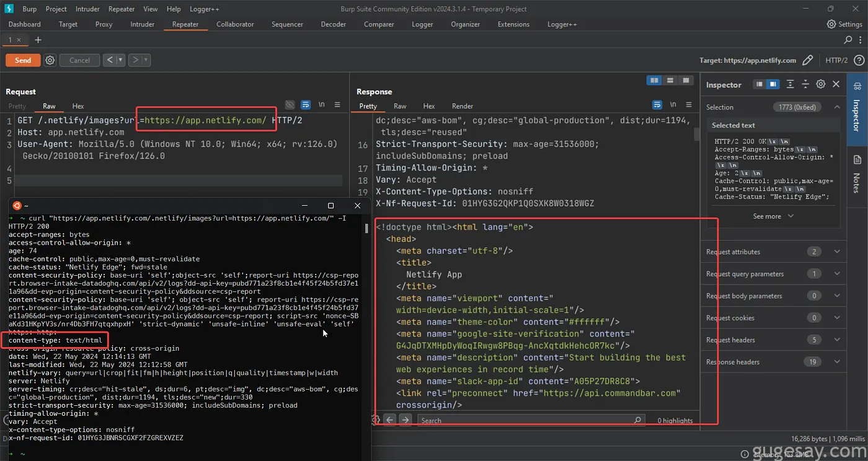Image resolution: width=868 pixels, height=461 pixels.
Task: Switch to Comparer tab
Action: click(x=379, y=24)
